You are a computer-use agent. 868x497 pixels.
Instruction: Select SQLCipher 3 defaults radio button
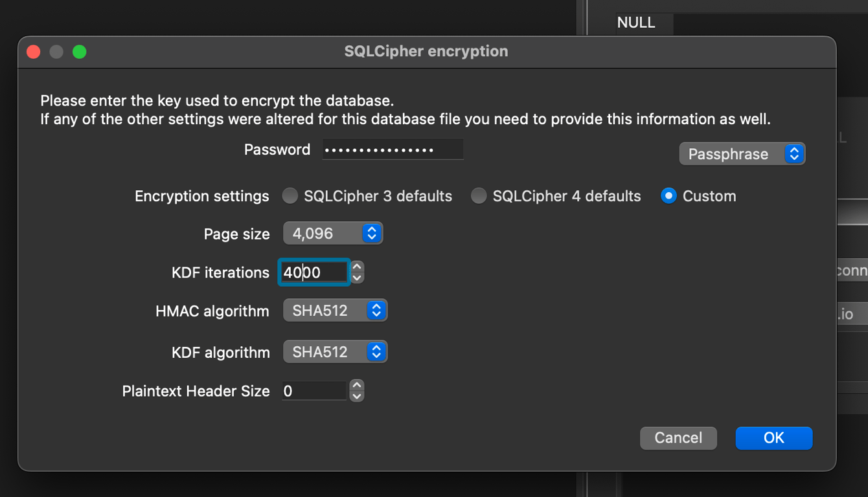(x=290, y=196)
